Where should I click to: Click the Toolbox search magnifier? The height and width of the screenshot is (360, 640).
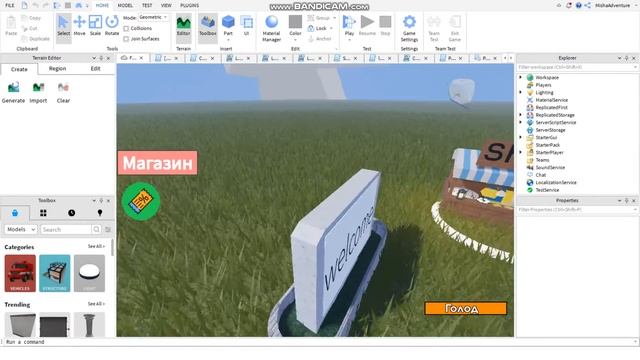click(96, 229)
